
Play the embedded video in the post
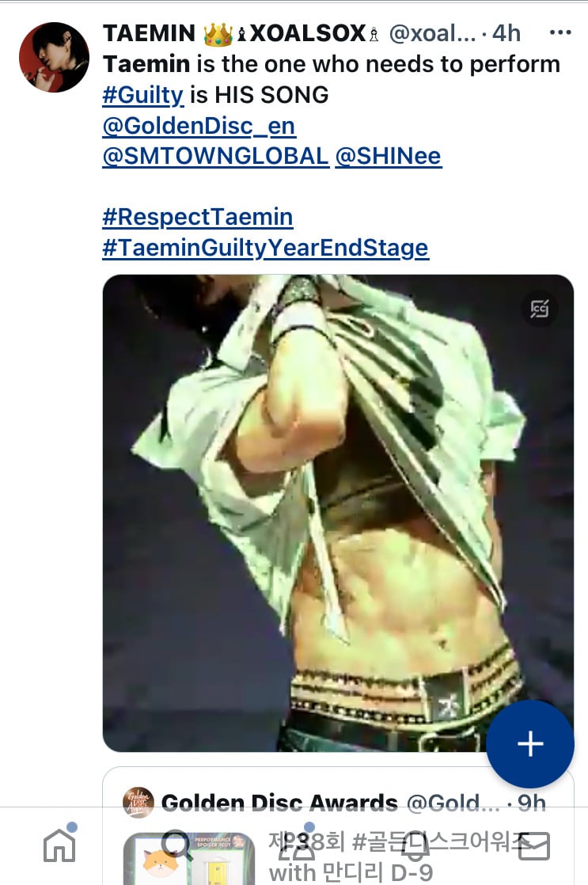(338, 513)
